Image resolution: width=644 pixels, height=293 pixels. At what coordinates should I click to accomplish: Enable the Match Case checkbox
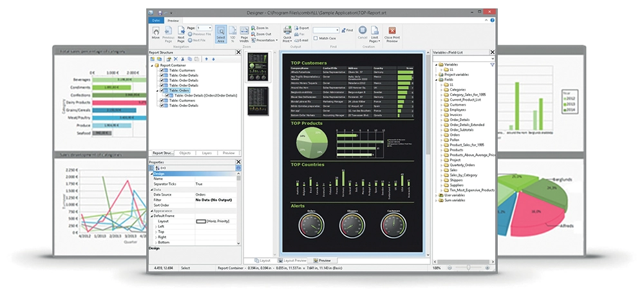click(x=315, y=39)
